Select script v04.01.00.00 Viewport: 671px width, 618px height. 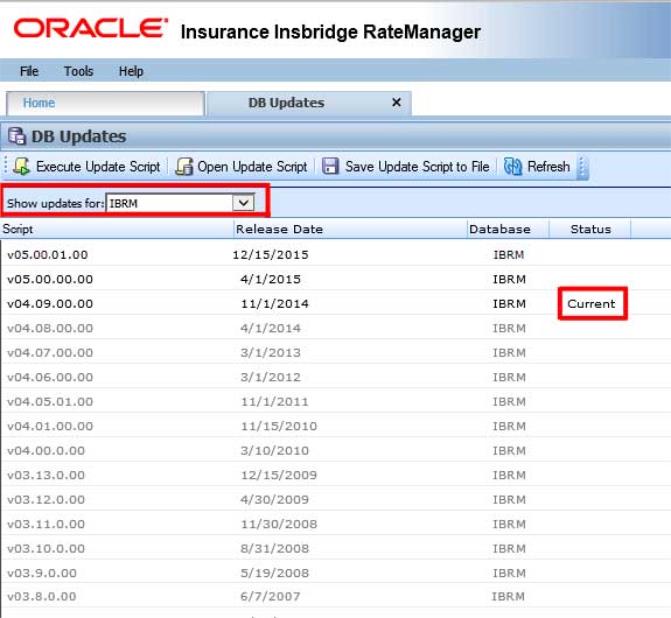[50, 426]
